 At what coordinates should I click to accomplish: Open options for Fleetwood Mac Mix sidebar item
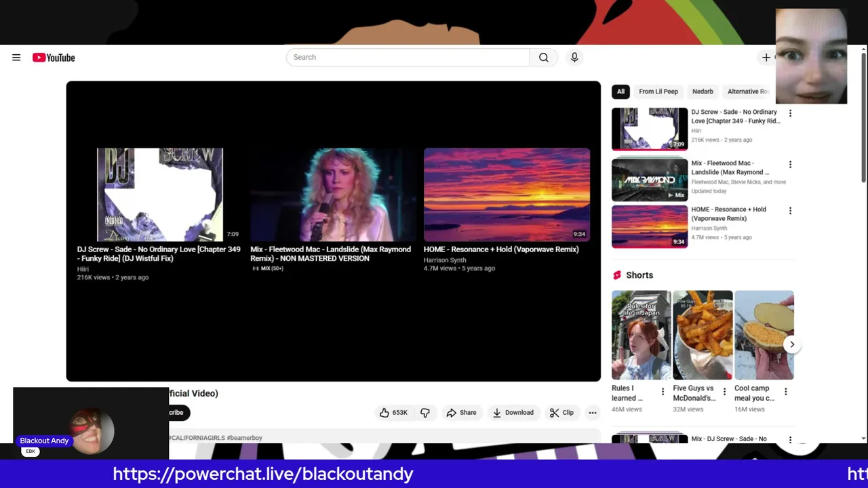790,164
